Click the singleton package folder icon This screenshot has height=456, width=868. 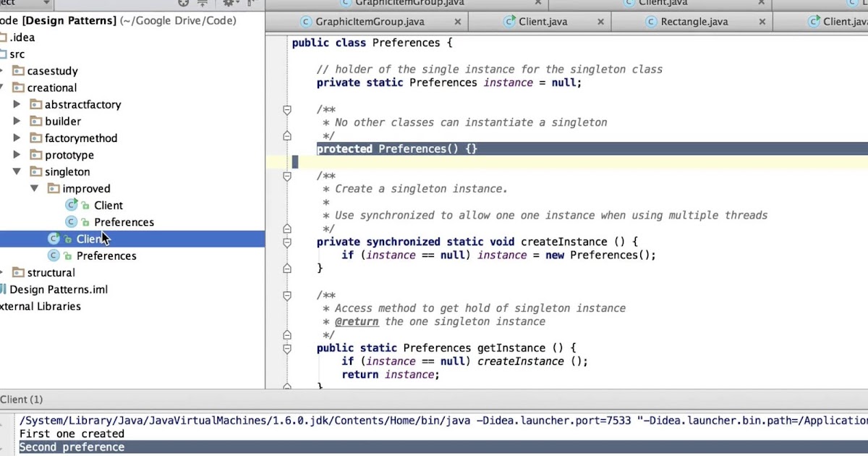[36, 172]
